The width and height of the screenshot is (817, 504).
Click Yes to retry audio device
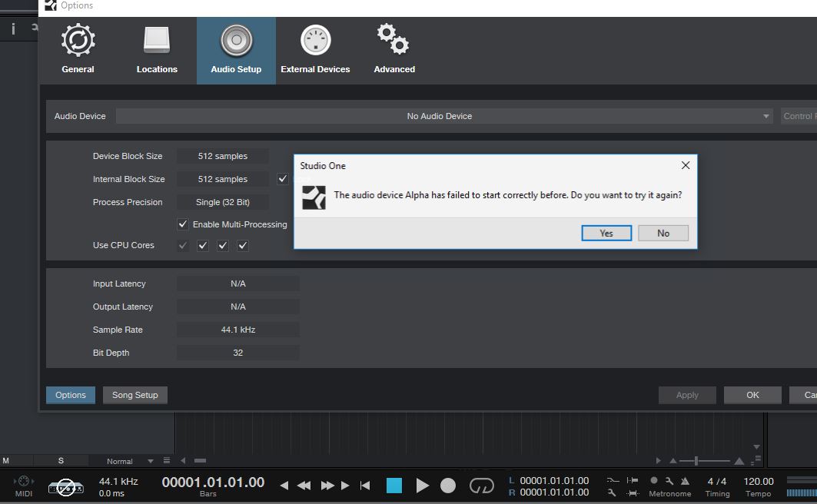[x=606, y=234]
